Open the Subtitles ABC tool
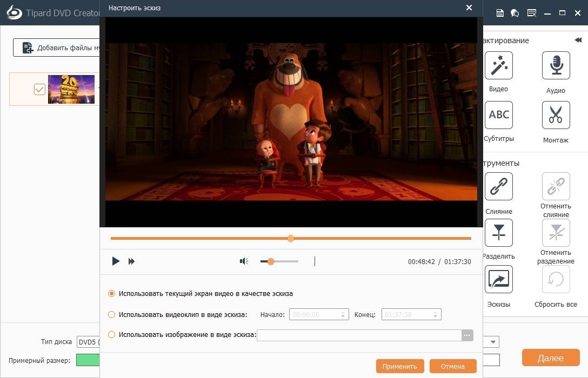588x378 pixels. click(498, 115)
